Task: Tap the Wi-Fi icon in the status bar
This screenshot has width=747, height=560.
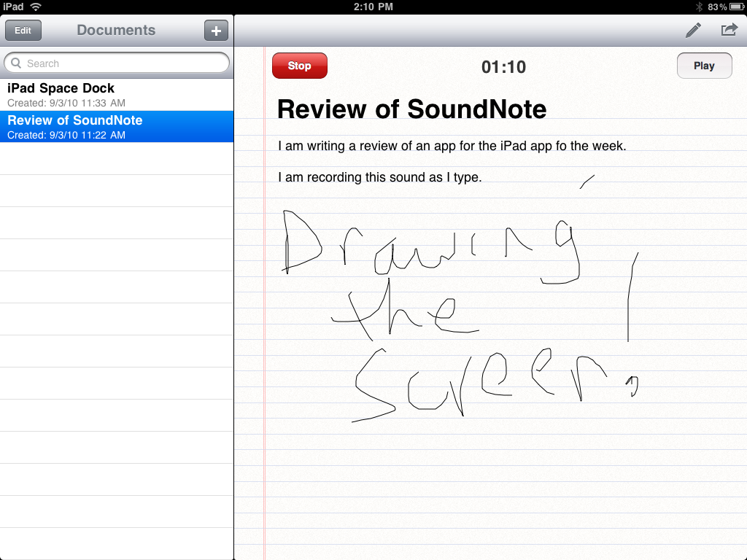Action: [35, 7]
